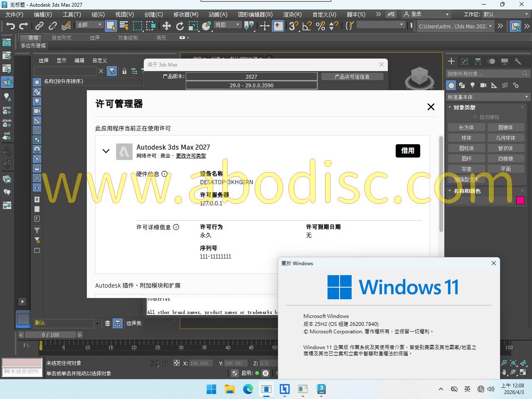Select the Rotate tool in the toolbar
532x399 pixels.
pos(180,26)
